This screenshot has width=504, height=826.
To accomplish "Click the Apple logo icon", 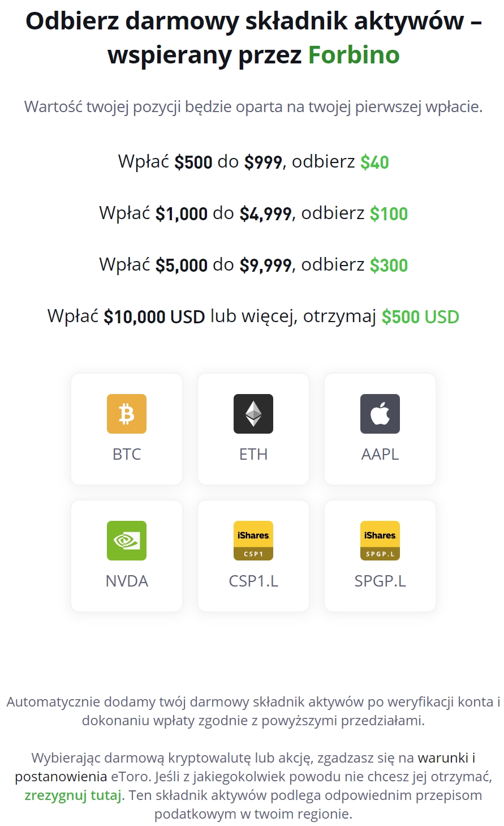I will click(x=380, y=414).
